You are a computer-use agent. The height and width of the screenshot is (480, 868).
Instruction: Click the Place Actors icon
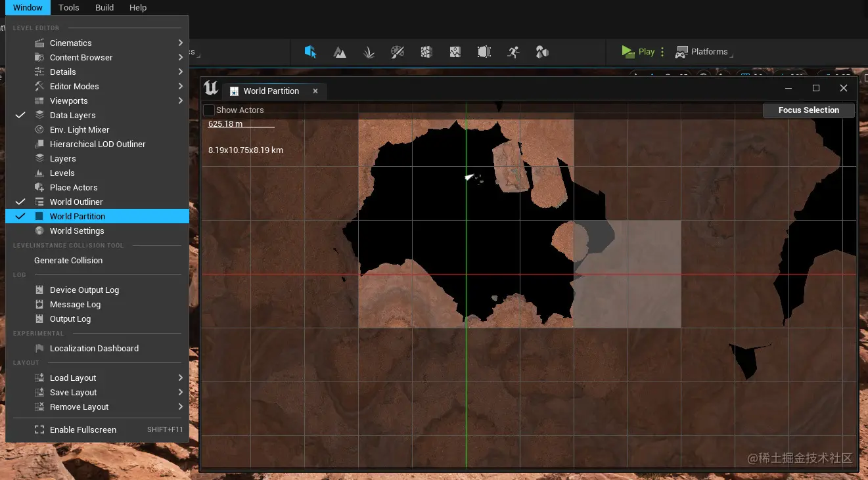coord(39,187)
